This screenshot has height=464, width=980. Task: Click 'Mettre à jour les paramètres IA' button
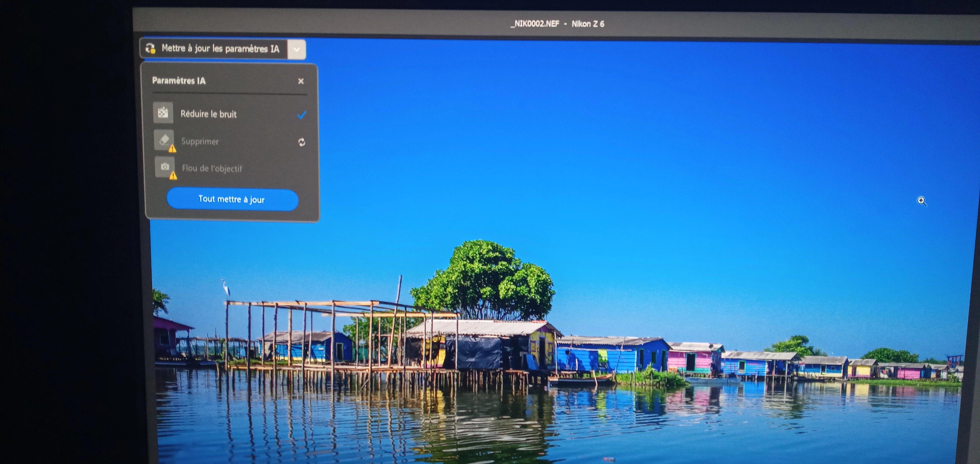pyautogui.click(x=220, y=49)
